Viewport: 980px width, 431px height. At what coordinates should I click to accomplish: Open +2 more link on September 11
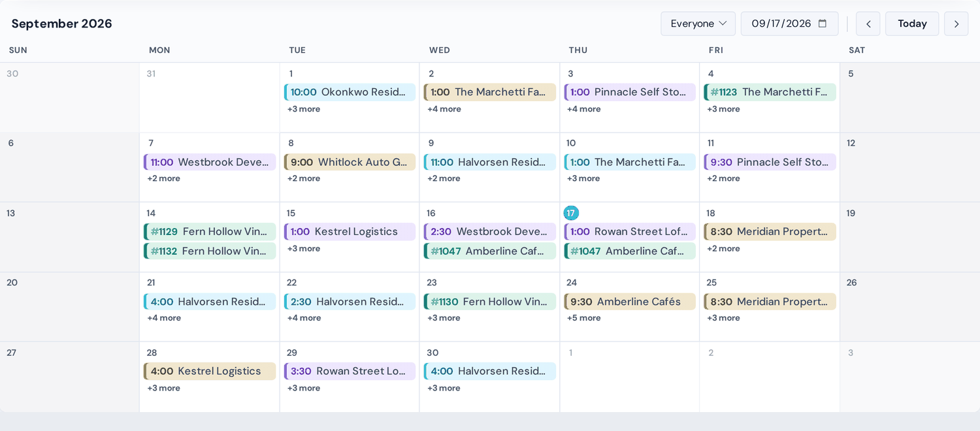pos(723,178)
